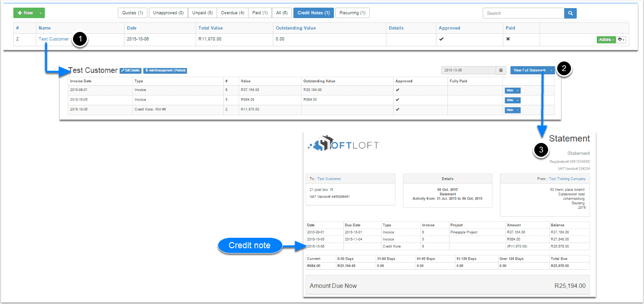Open the calendar icon beside the date field
This screenshot has width=644, height=304.
pos(501,71)
